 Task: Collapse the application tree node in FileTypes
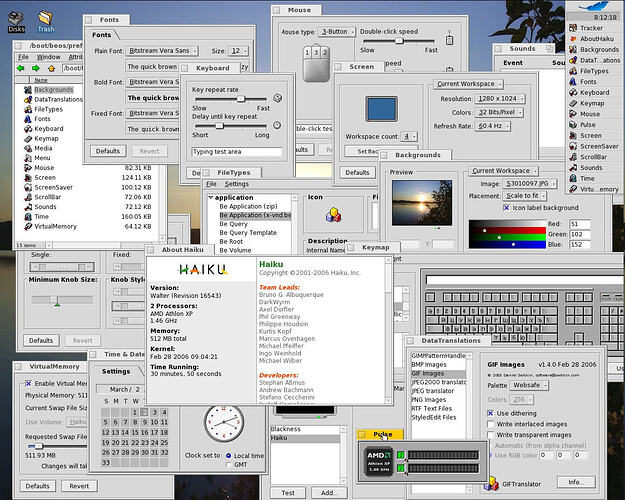coord(211,197)
